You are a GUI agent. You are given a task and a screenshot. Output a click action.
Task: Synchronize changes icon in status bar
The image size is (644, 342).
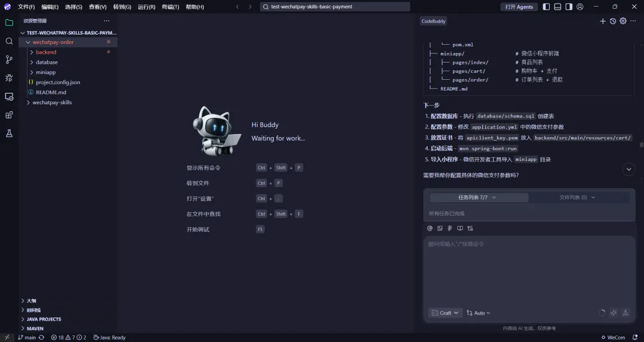tap(42, 337)
